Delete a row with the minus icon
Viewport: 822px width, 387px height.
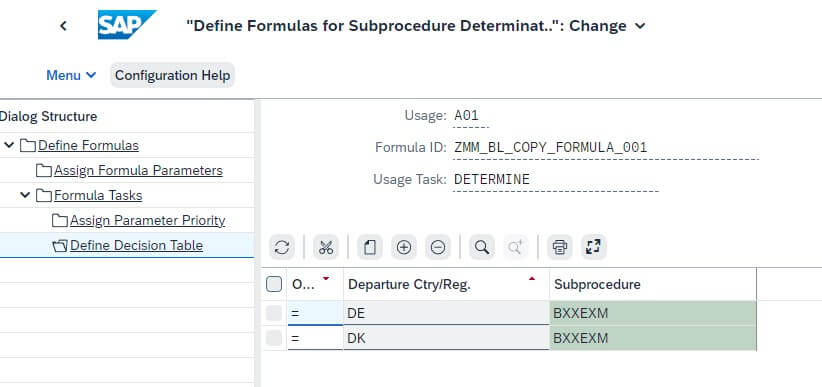pyautogui.click(x=438, y=248)
